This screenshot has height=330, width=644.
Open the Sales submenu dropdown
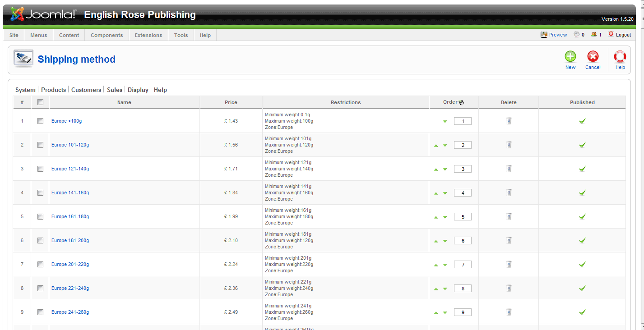(115, 90)
